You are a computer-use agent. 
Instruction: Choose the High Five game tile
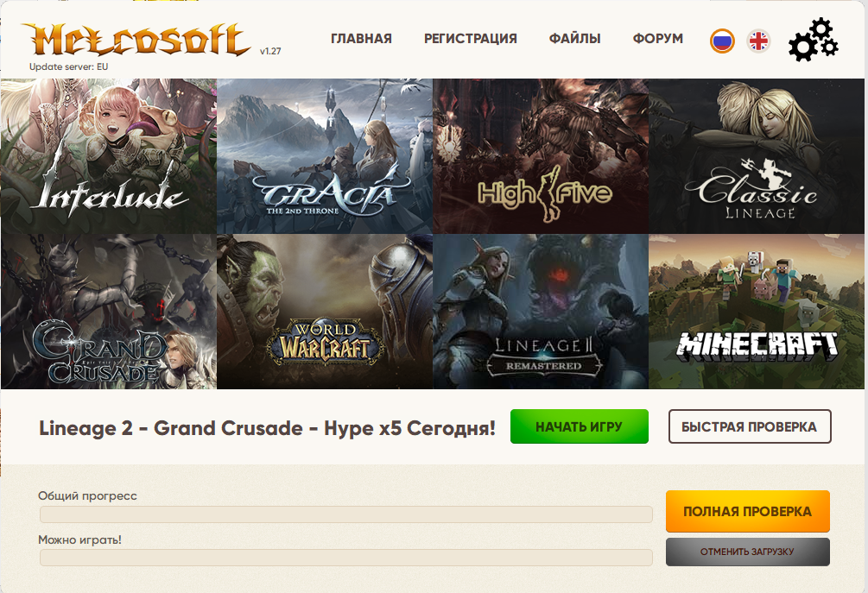coord(541,156)
